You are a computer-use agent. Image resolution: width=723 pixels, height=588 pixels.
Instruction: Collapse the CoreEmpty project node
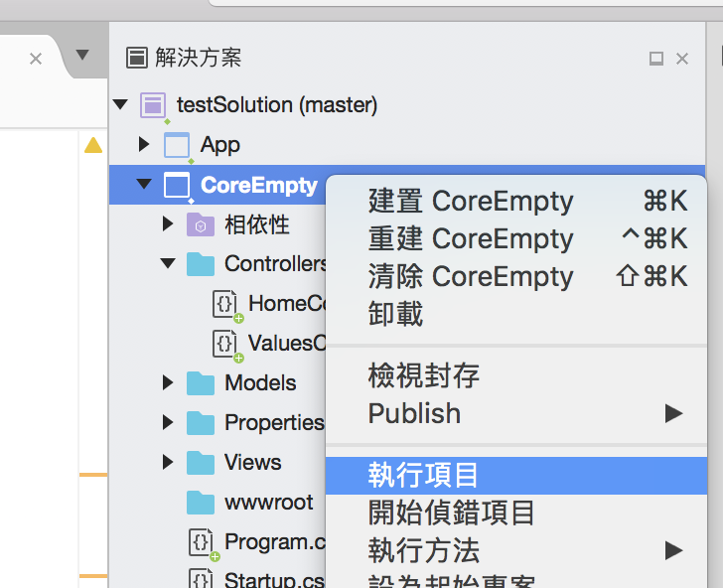(x=144, y=184)
